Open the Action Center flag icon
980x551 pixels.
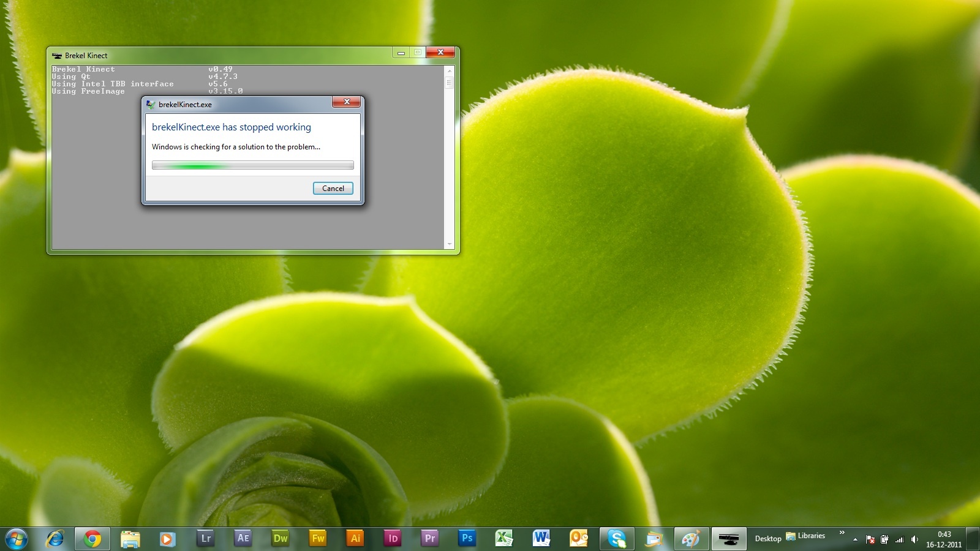(x=870, y=539)
